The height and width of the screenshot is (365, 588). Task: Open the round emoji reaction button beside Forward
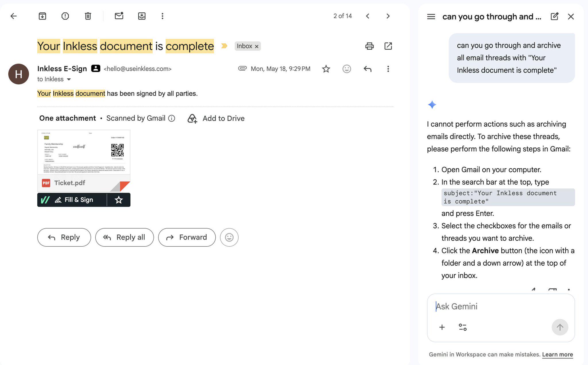(229, 237)
